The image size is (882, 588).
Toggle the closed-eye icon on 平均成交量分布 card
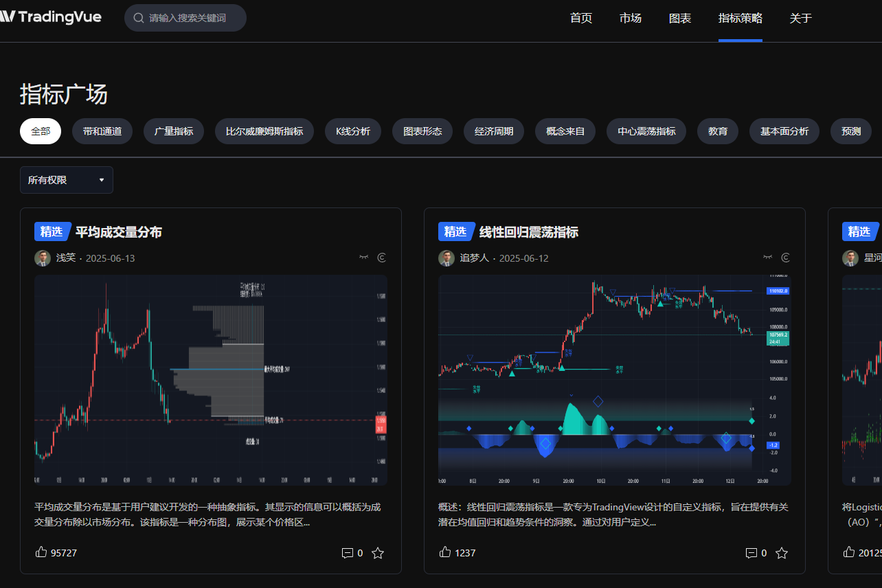click(364, 258)
